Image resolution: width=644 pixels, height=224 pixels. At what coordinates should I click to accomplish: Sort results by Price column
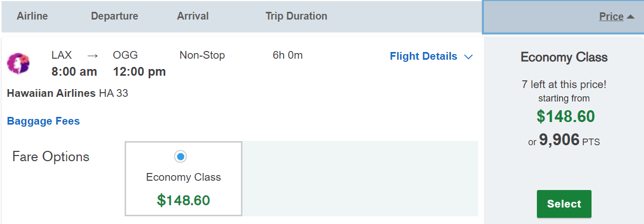(611, 16)
